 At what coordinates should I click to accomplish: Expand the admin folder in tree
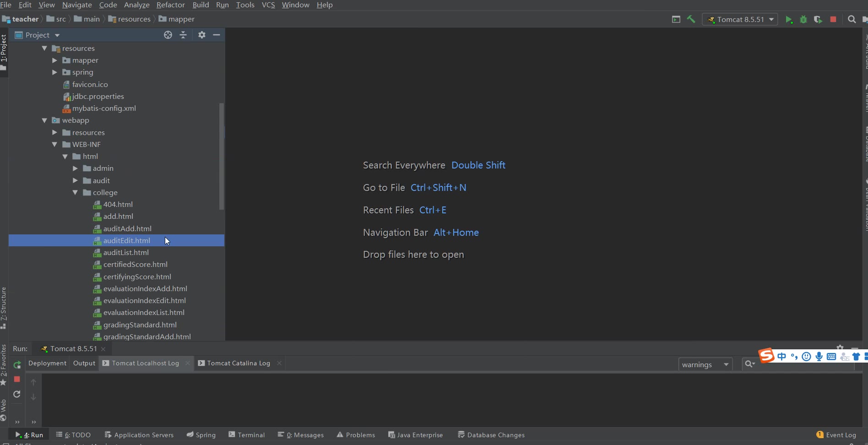75,168
